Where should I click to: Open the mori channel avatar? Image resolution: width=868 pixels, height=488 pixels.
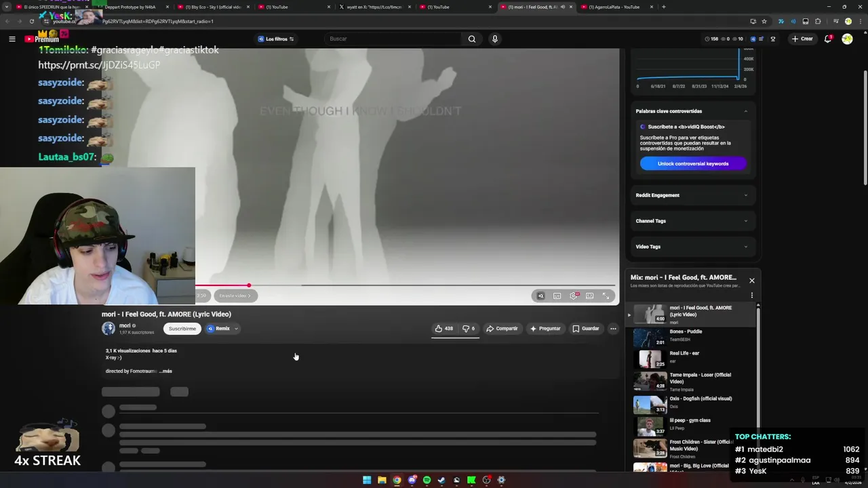tap(108, 329)
